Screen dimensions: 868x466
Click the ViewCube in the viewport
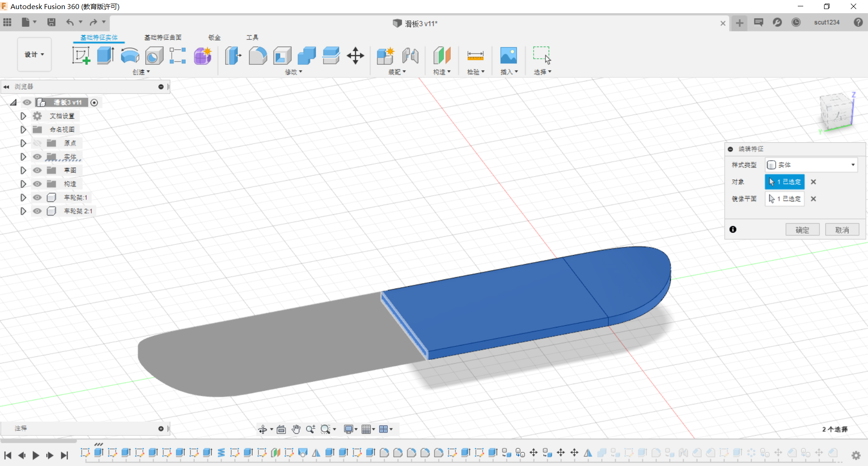[836, 111]
